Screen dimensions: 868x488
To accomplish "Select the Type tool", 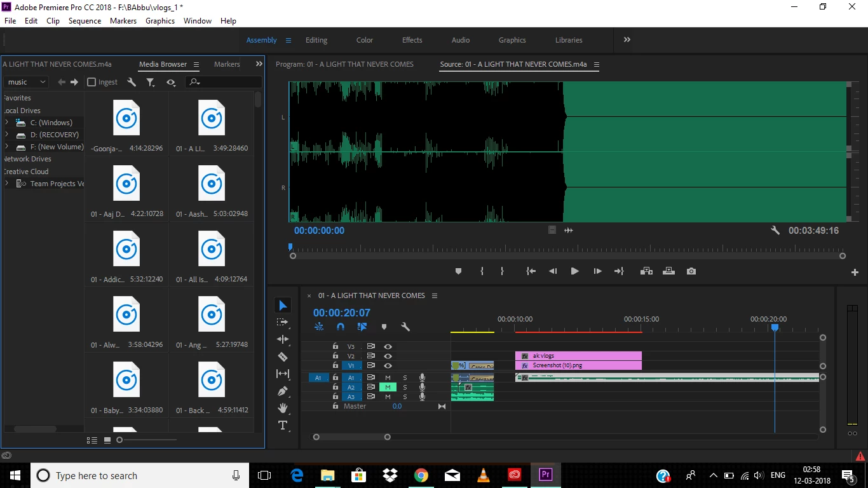I will [x=283, y=425].
